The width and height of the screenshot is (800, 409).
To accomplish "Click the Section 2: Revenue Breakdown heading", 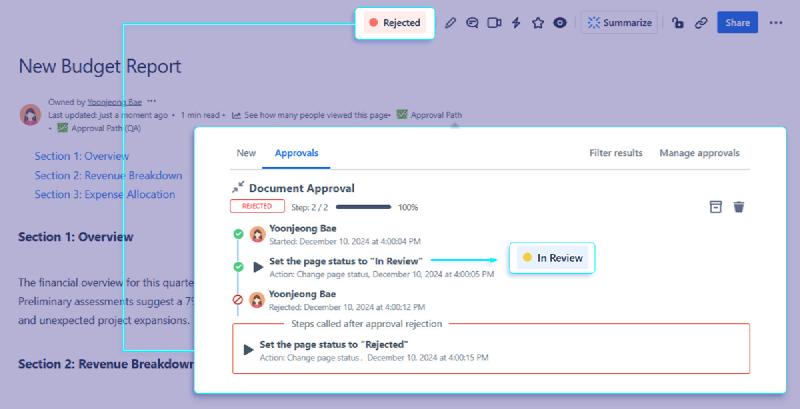I will pos(106,364).
